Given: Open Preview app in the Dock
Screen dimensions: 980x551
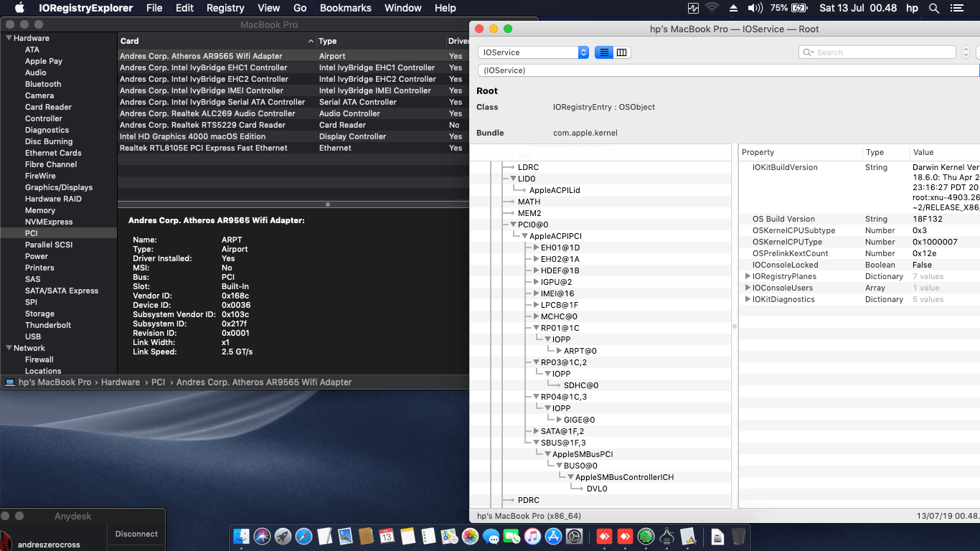Looking at the screenshot, I should (345, 536).
